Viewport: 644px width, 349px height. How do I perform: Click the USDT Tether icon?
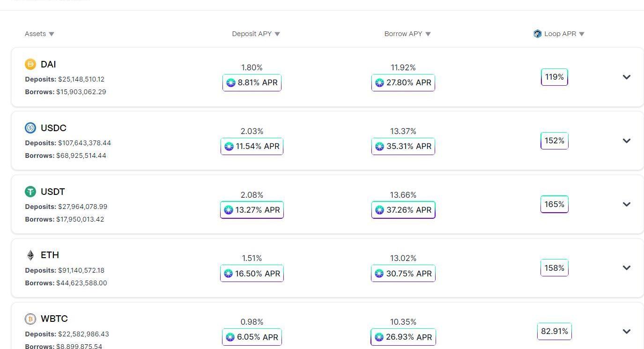click(30, 192)
